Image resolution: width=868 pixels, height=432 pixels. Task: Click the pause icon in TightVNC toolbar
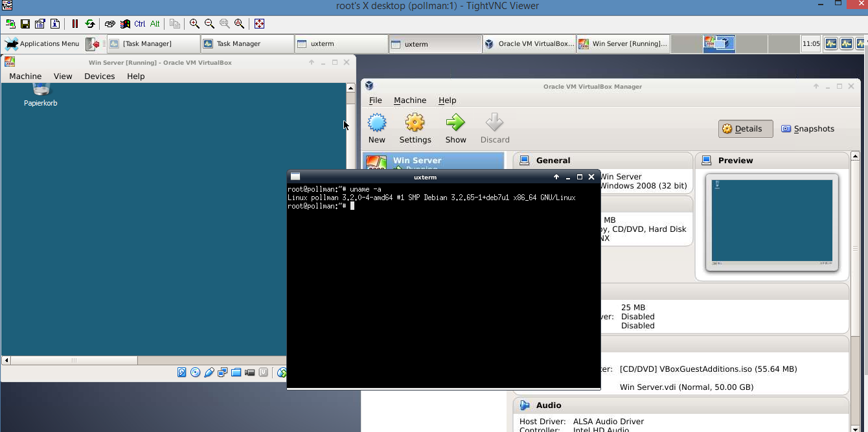75,24
